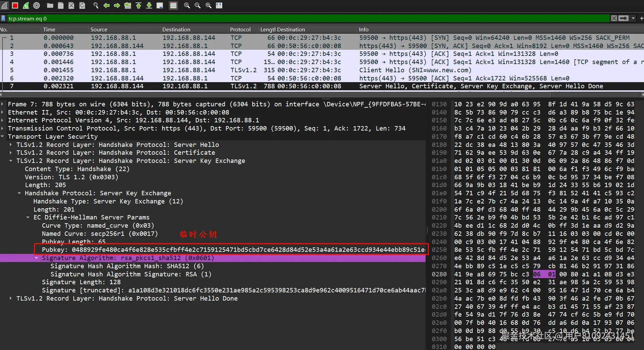Expand the Certificate record layer
This screenshot has width=644, height=350.
(x=11, y=153)
